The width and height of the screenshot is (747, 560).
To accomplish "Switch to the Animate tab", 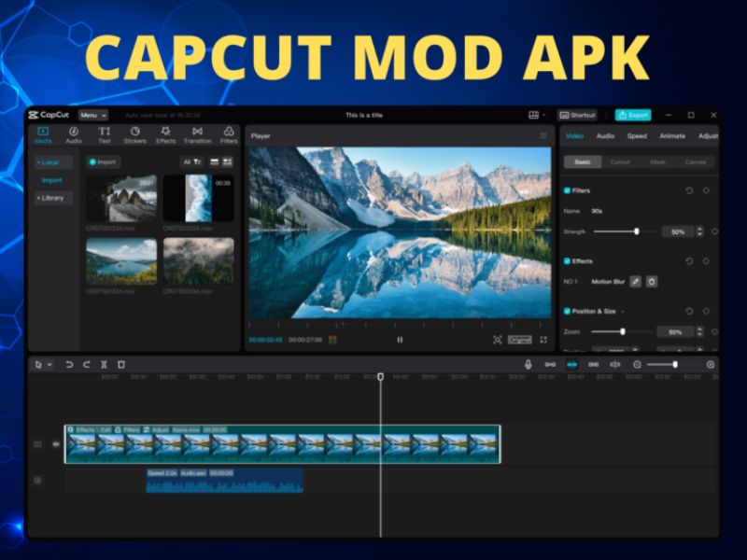I will tap(672, 135).
